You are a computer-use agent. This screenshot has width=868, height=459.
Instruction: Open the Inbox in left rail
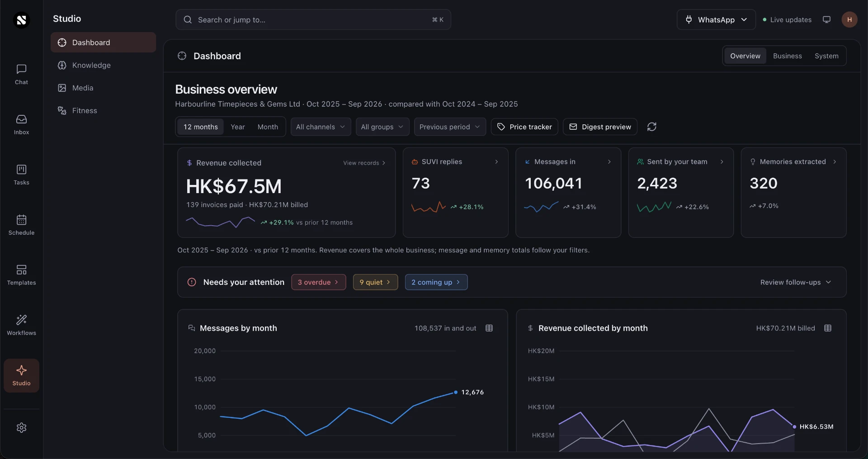(x=21, y=125)
